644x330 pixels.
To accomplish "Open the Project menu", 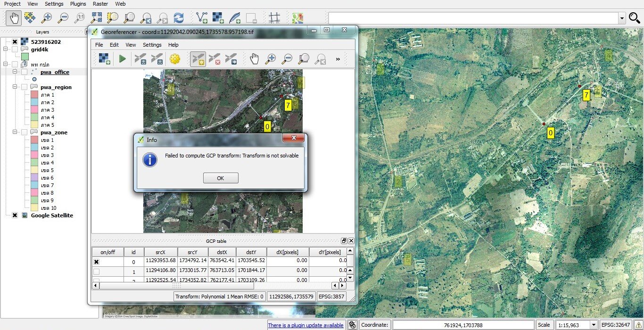I will [x=12, y=4].
